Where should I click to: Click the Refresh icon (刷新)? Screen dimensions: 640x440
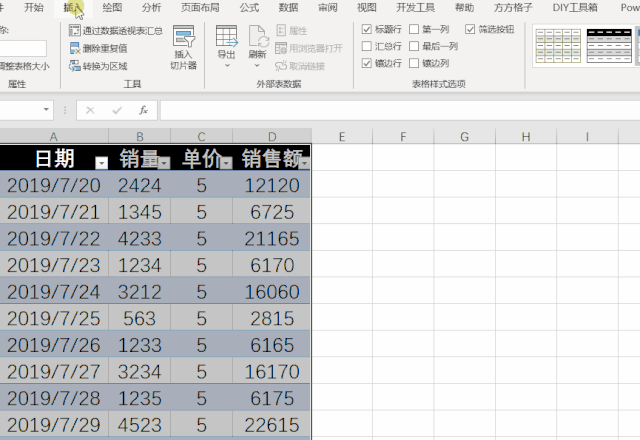pyautogui.click(x=258, y=36)
